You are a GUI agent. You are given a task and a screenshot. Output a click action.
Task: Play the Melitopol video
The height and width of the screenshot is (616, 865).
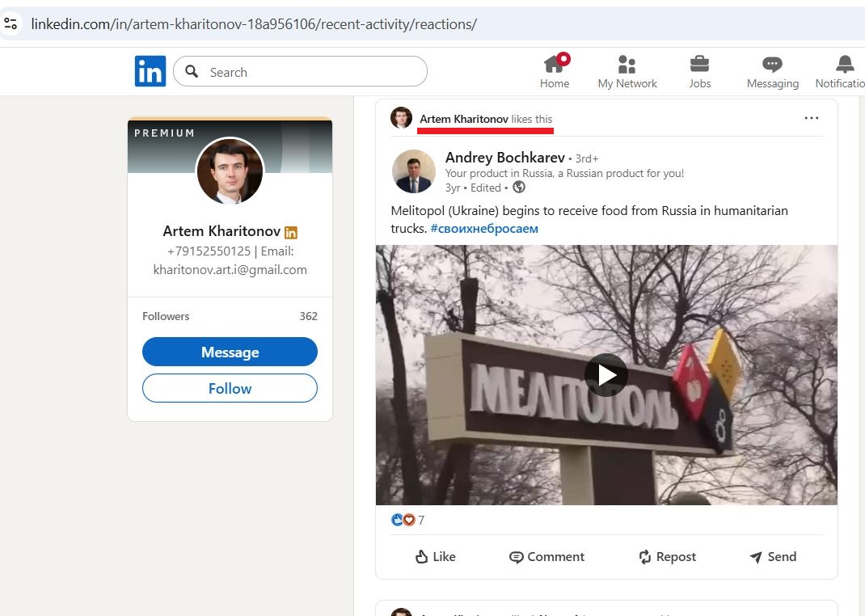pyautogui.click(x=606, y=375)
